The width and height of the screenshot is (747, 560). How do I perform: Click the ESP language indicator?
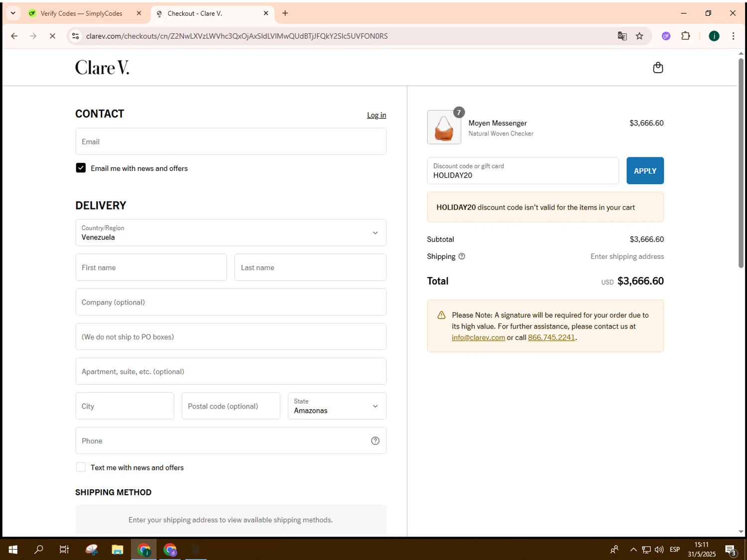click(675, 550)
